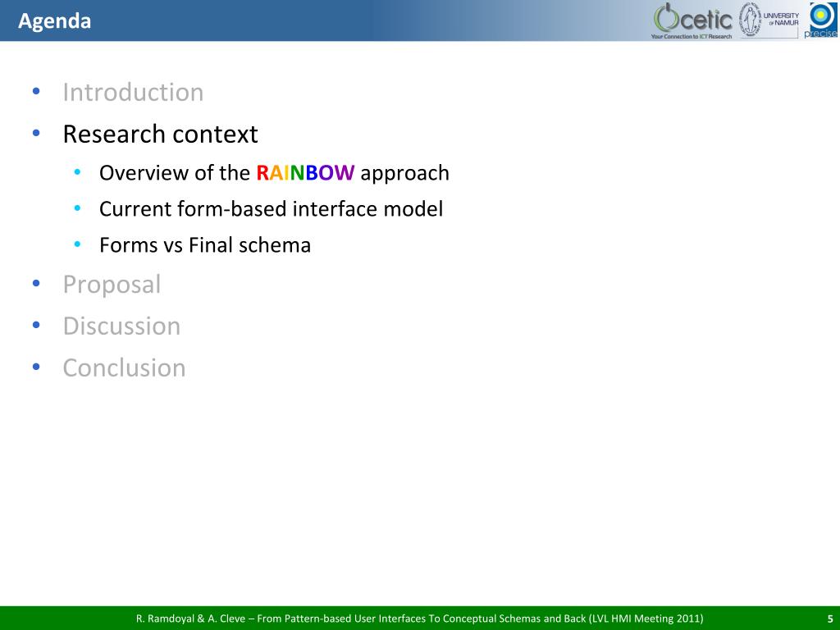The height and width of the screenshot is (630, 840).
Task: Click the colored RAINBOW word
Action: tap(305, 172)
